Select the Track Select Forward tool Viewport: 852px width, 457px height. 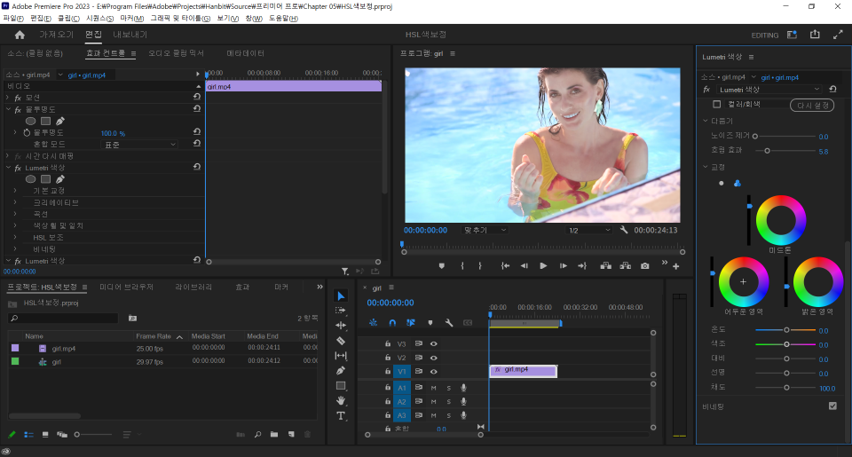(x=341, y=310)
